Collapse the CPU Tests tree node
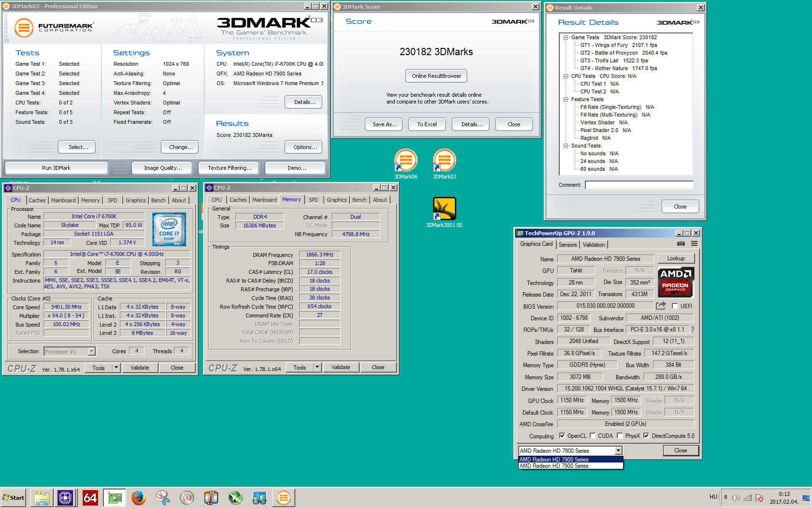 [565, 76]
